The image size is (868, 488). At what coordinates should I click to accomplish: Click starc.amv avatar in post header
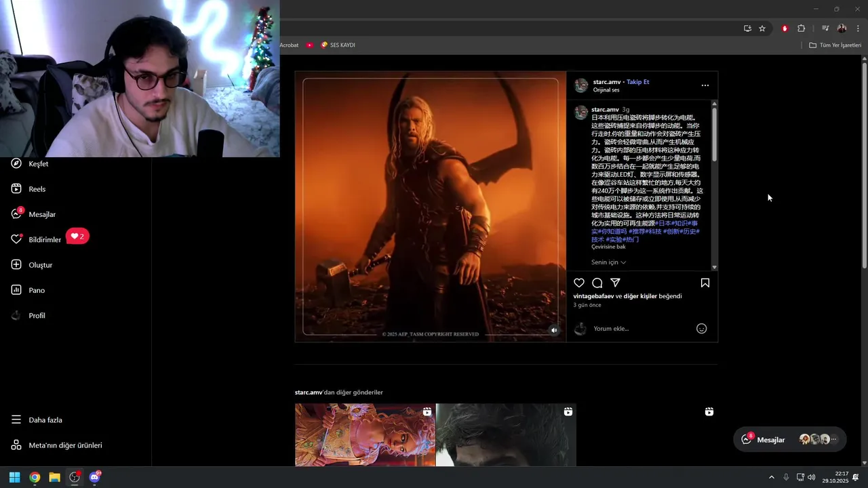[x=581, y=85]
